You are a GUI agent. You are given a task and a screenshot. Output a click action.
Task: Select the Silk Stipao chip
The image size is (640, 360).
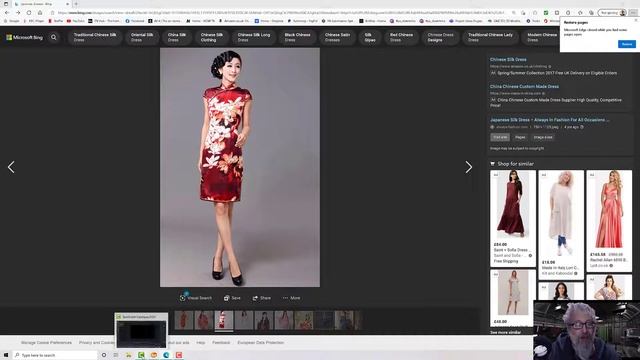[370, 37]
